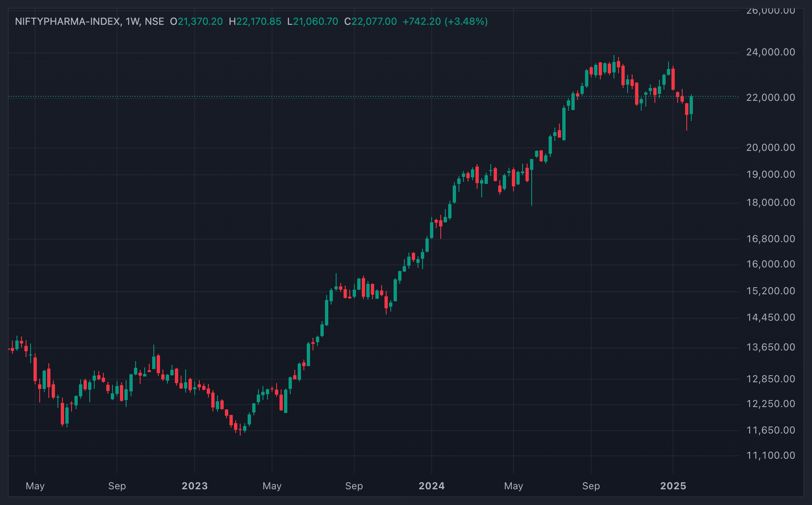The image size is (812, 505).
Task: Click the open price value 21,370.20
Action: click(200, 21)
